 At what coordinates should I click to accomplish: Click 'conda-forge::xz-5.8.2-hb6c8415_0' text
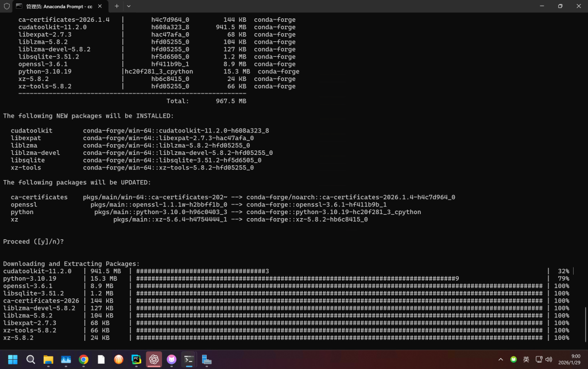pos(307,220)
